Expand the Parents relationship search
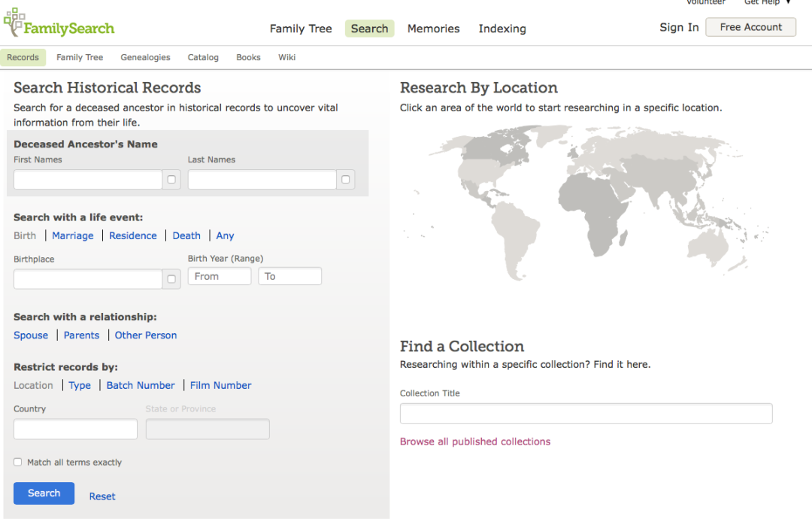 (81, 335)
